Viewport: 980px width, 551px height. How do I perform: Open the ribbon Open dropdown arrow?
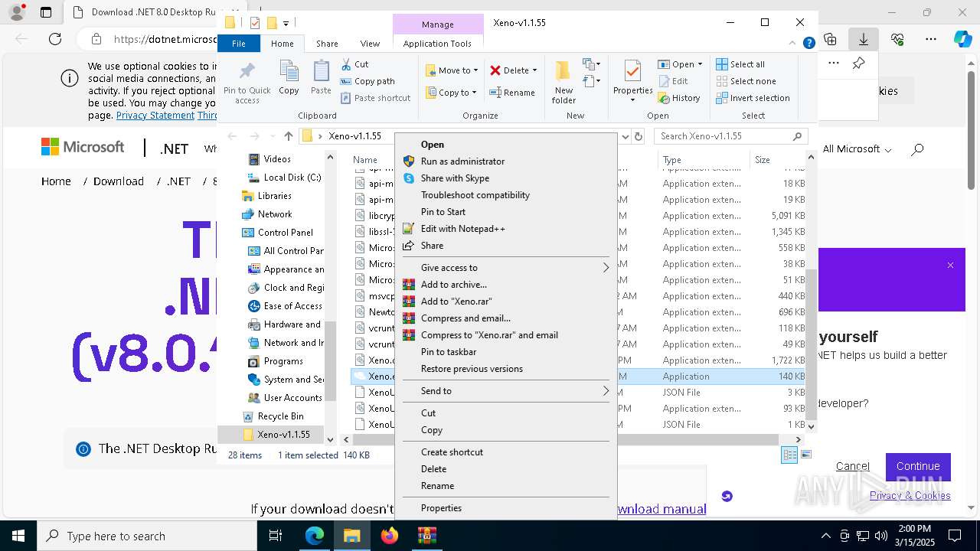[x=700, y=64]
